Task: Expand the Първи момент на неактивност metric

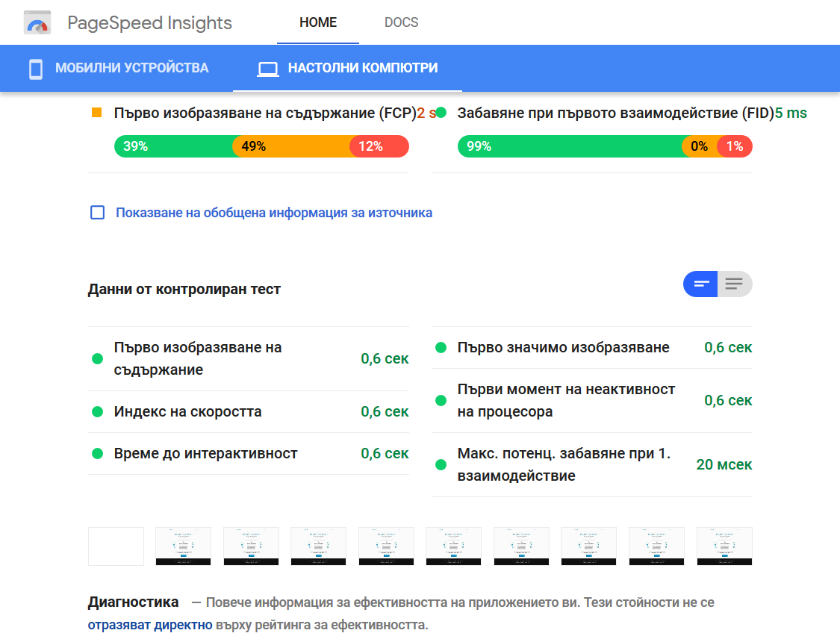Action: [x=592, y=401]
